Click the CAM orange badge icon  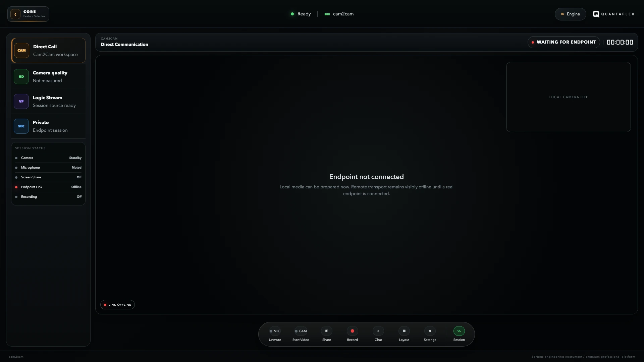coord(21,51)
